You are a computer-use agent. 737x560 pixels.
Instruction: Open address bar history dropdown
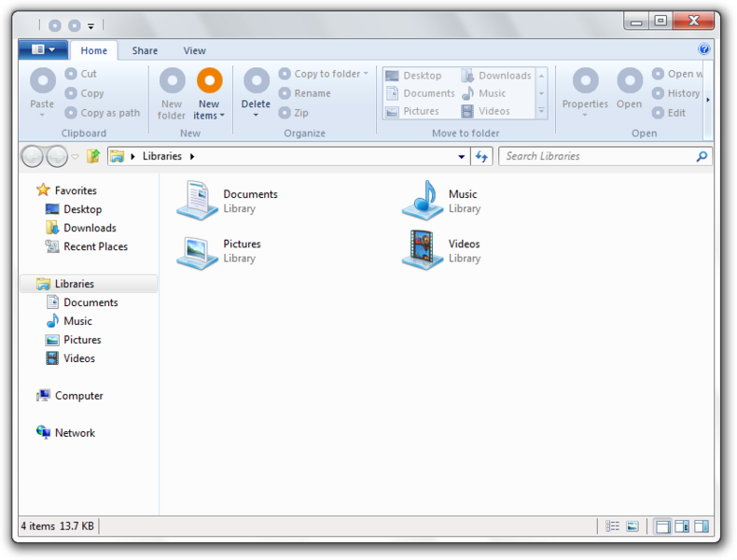click(462, 157)
